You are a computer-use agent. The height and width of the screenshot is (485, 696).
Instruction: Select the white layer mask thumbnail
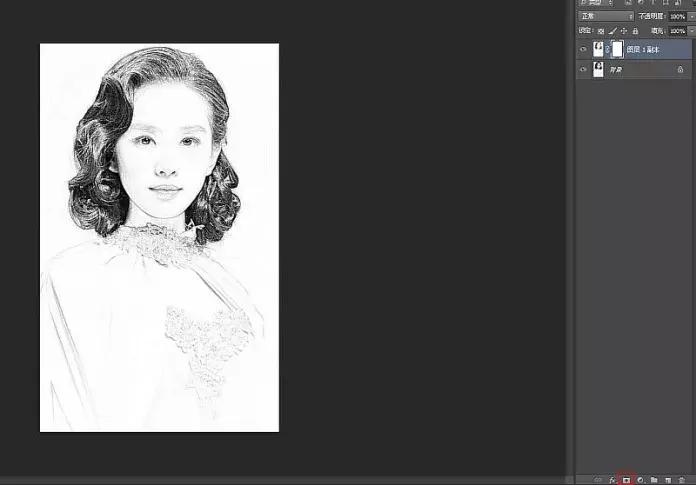(617, 49)
